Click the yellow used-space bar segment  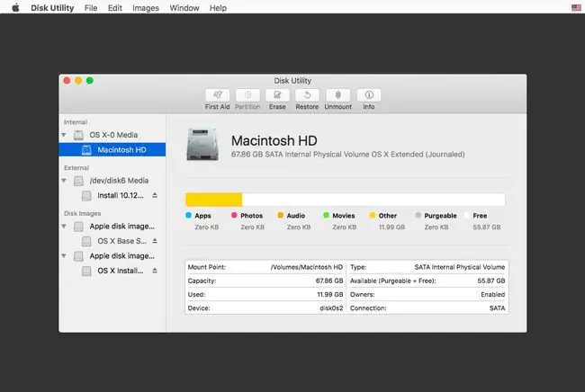click(214, 200)
